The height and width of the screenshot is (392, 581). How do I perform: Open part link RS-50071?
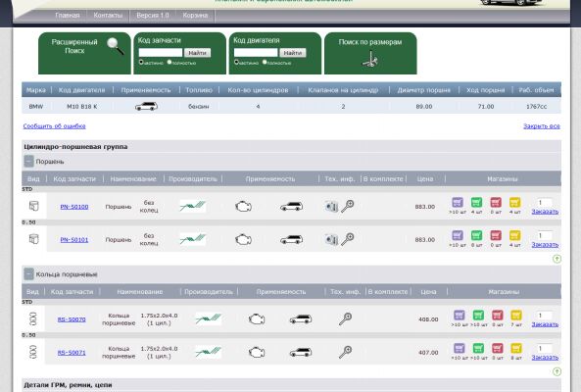click(x=72, y=353)
